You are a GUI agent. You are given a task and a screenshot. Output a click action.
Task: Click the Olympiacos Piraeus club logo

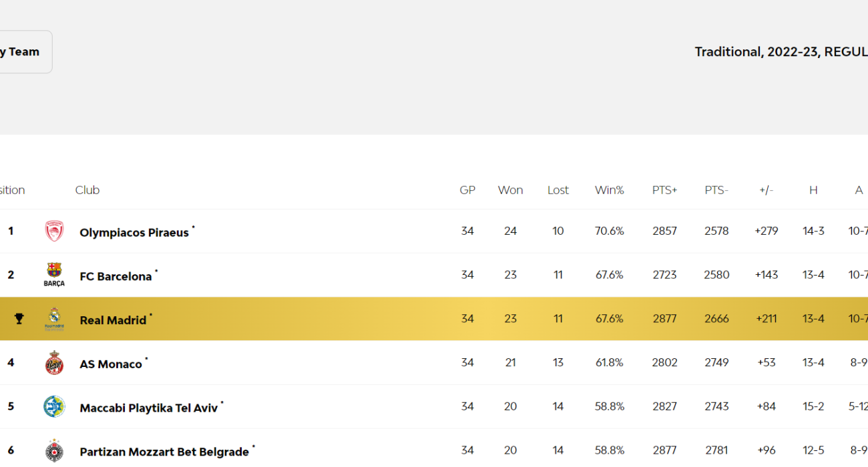pos(54,231)
